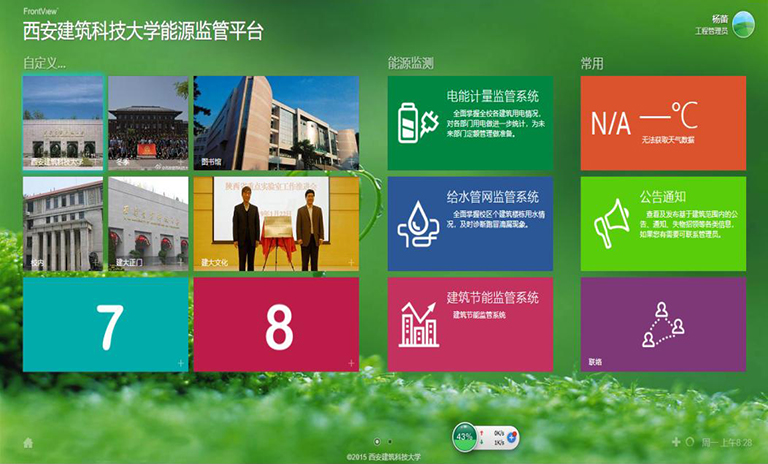Click the 无法获取天气数据 message
This screenshot has height=464, width=768.
668,140
